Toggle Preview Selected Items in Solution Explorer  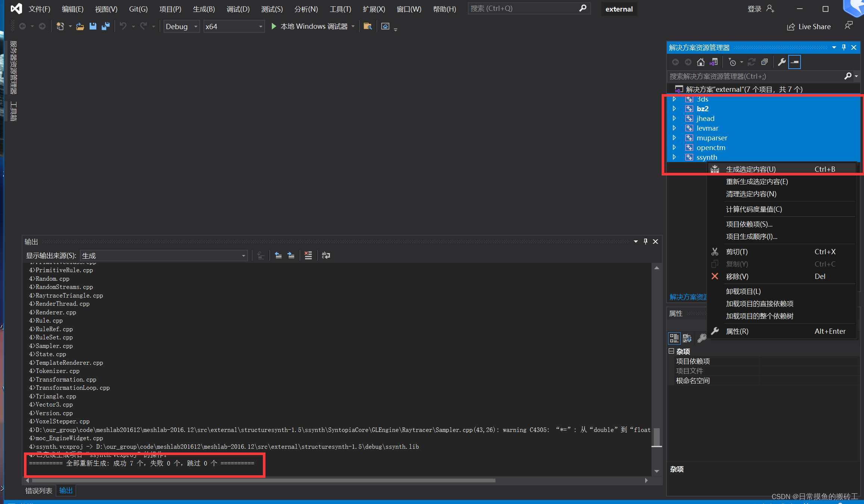point(794,62)
